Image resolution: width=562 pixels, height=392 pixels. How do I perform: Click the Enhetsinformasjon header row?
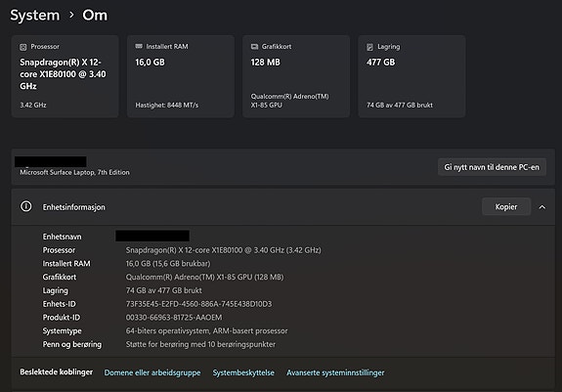click(283, 207)
